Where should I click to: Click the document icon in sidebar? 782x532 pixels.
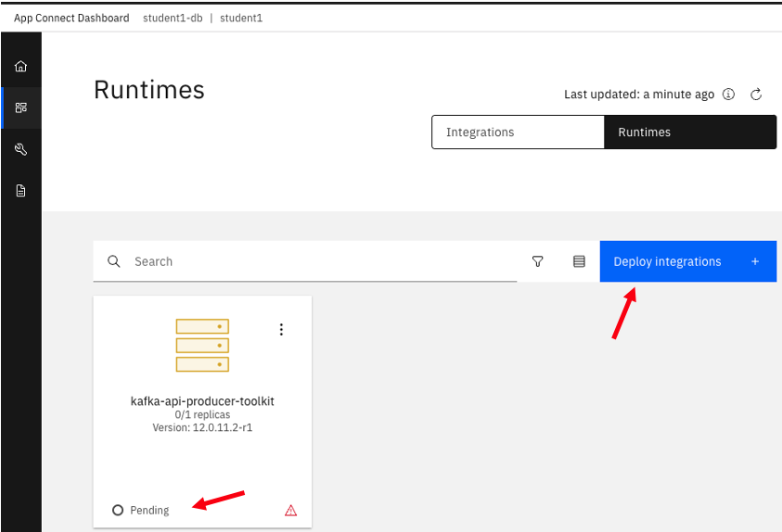(20, 191)
